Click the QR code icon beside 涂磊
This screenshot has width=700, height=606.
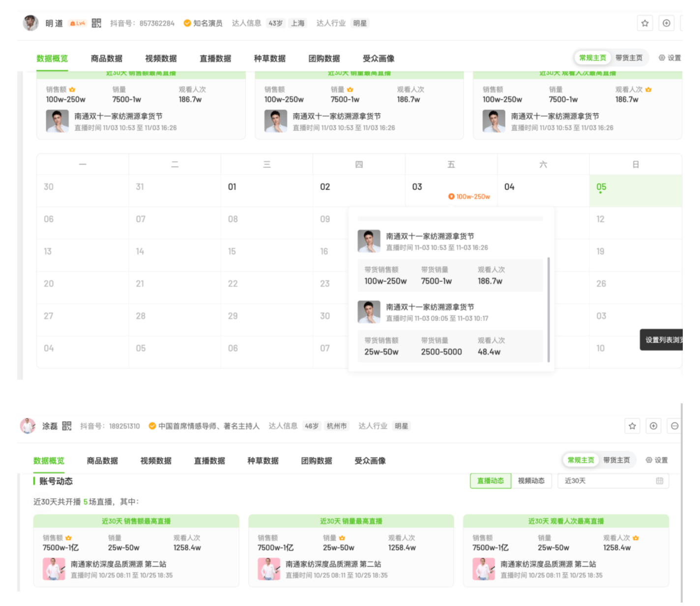[67, 426]
